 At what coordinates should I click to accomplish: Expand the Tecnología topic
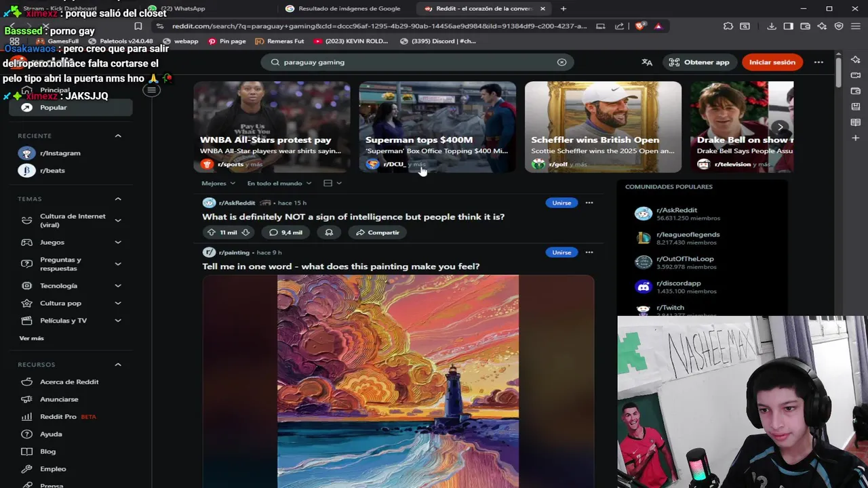[118, 285]
